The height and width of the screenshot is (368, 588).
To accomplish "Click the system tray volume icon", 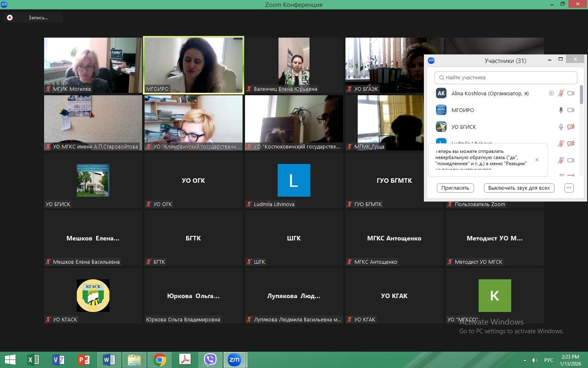I will 535,360.
